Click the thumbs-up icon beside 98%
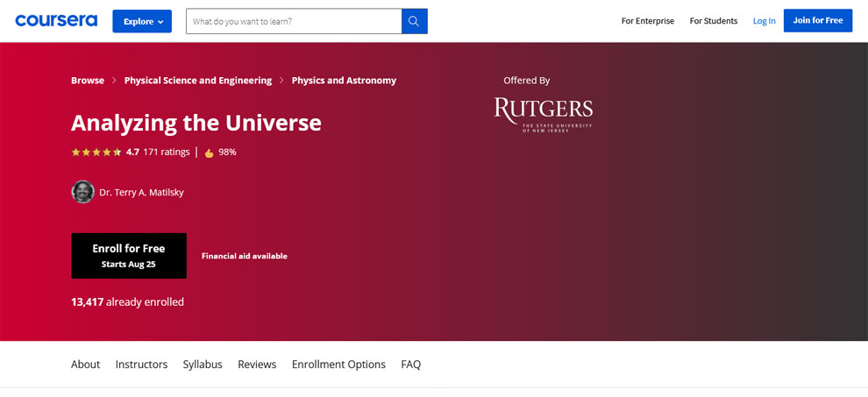The width and height of the screenshot is (868, 397). tap(210, 152)
